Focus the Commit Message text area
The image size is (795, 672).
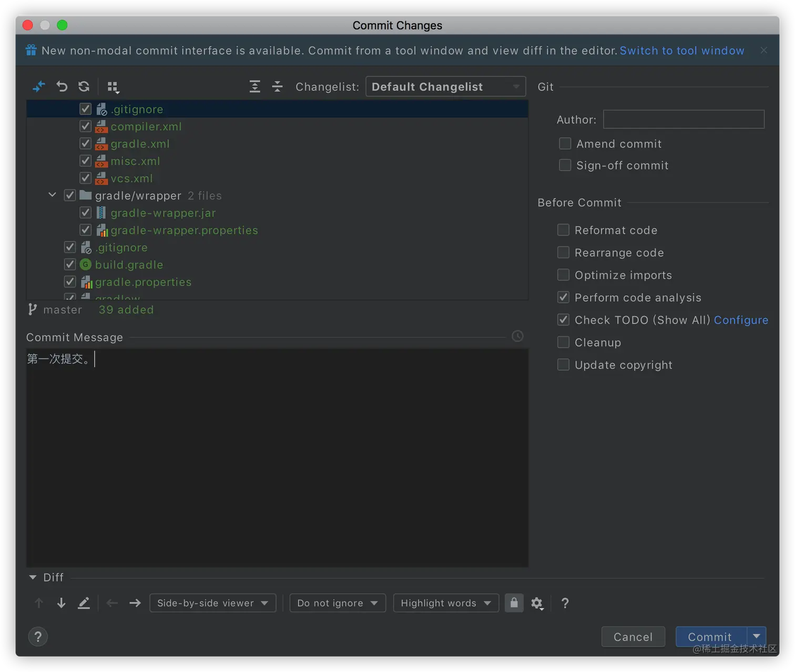coord(277,458)
